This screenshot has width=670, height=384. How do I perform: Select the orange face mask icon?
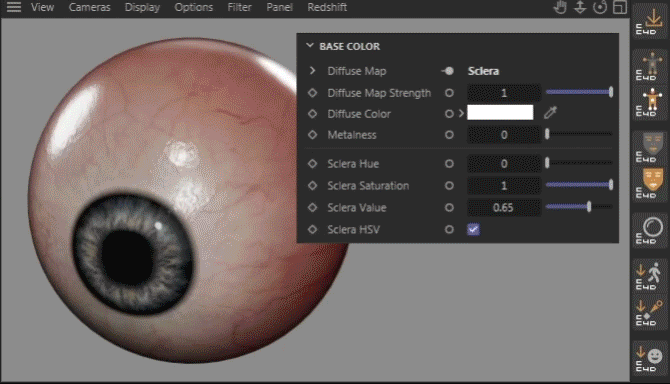649,184
